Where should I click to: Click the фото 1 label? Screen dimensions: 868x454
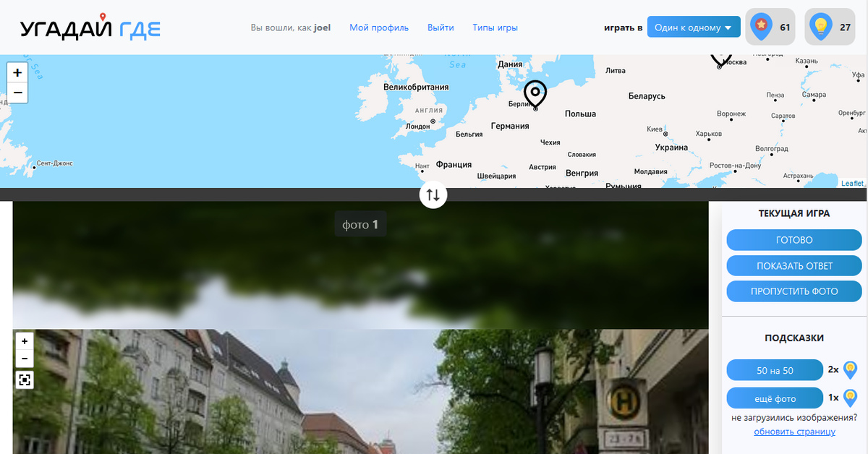(x=360, y=225)
